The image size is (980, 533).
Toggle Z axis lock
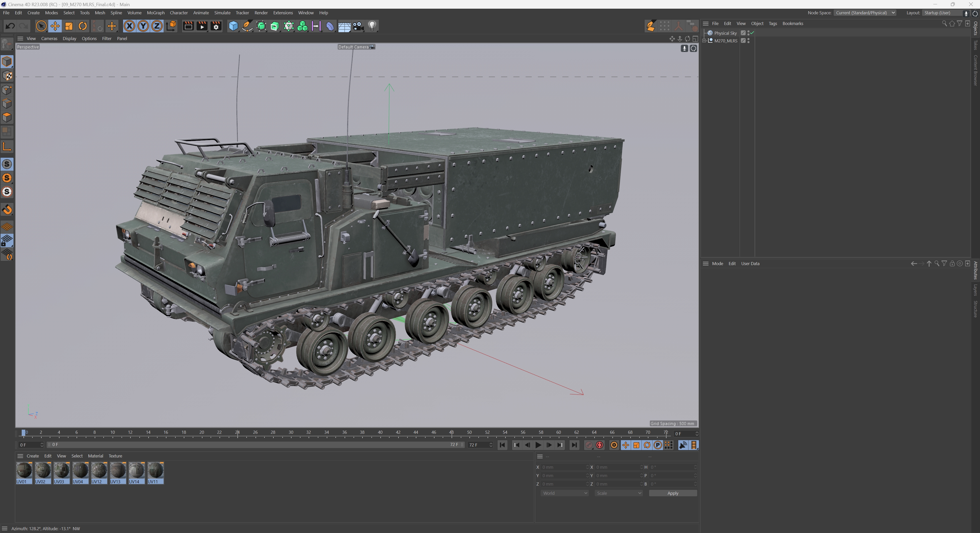tap(157, 26)
